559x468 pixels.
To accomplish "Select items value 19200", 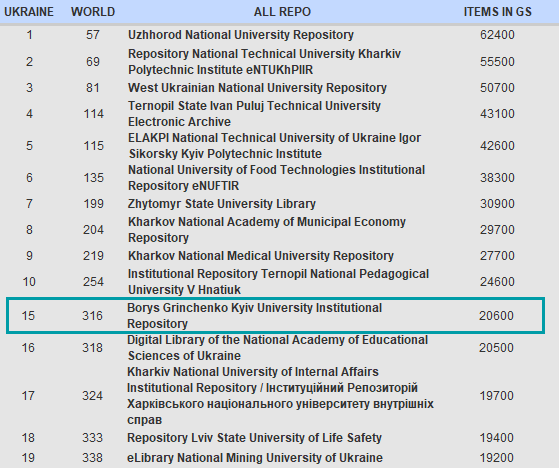I will [x=496, y=458].
